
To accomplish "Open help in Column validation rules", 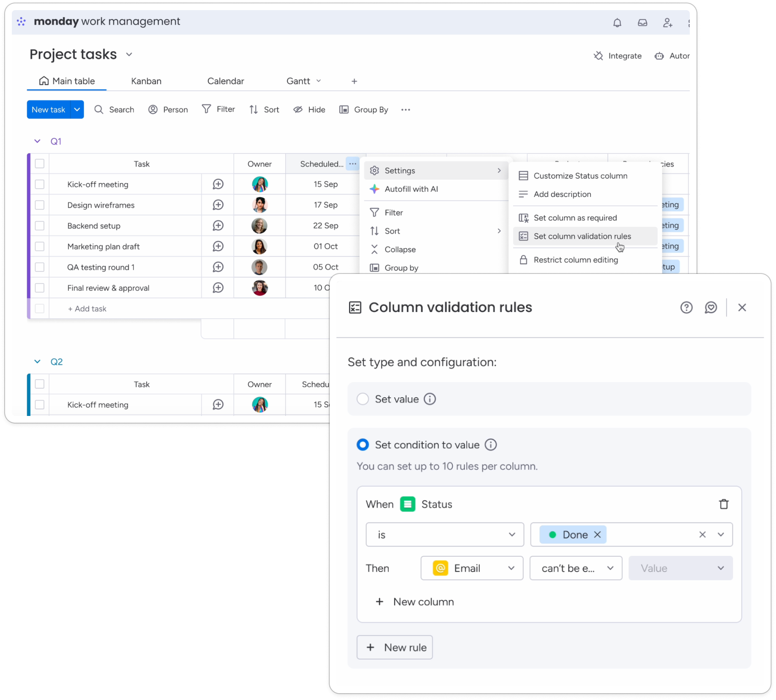I will pyautogui.click(x=686, y=307).
